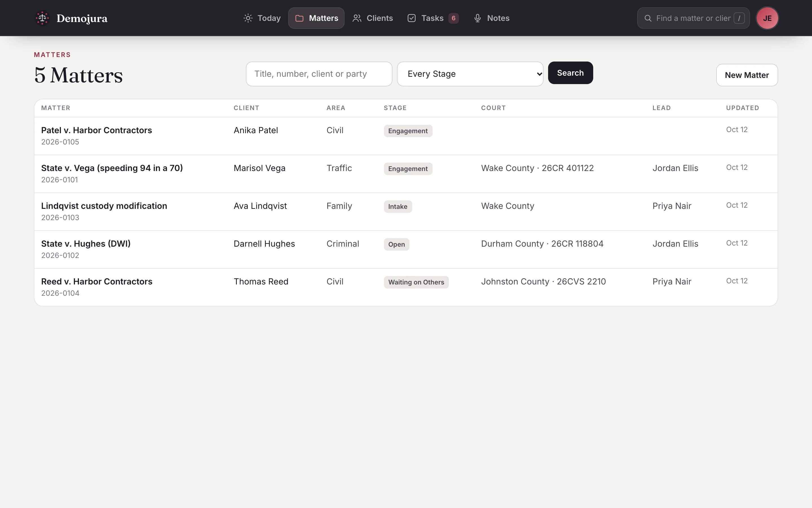Expand the Every Stage dropdown
This screenshot has width=812, height=508.
(470, 74)
